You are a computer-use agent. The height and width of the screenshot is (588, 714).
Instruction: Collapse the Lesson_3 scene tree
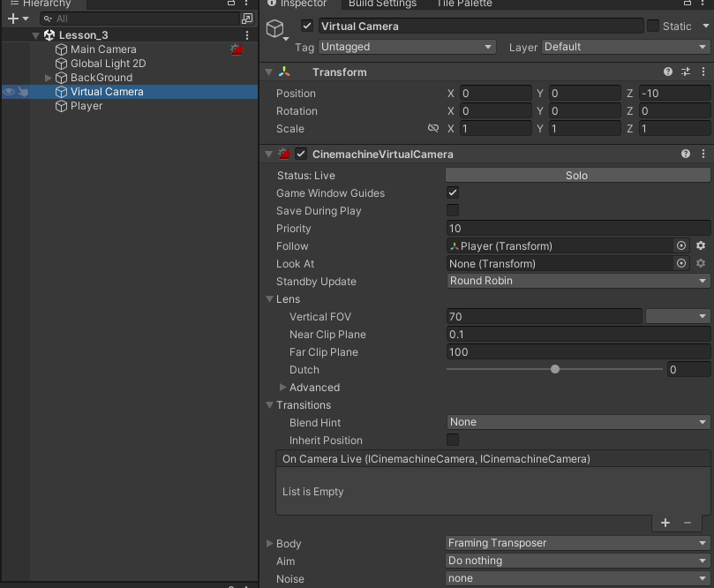(35, 35)
